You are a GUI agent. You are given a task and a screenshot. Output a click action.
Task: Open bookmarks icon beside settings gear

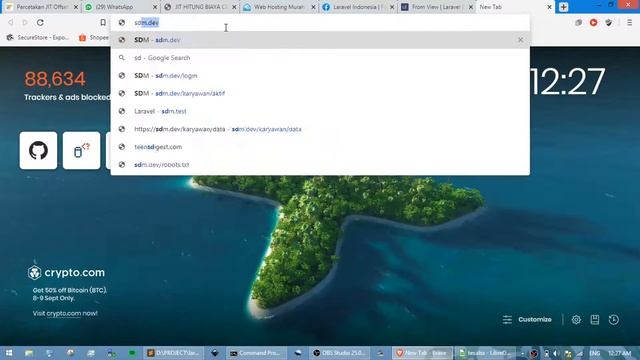[x=595, y=320]
